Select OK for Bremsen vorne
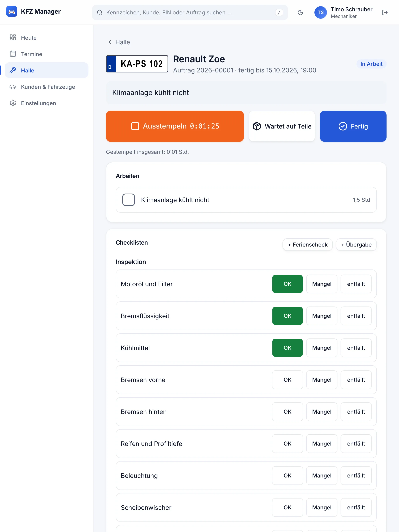 click(287, 380)
